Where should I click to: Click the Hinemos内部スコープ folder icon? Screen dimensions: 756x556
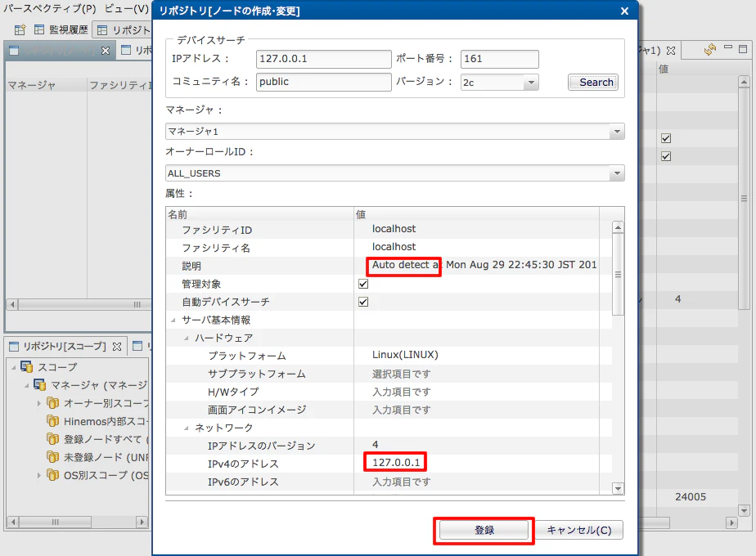[52, 420]
